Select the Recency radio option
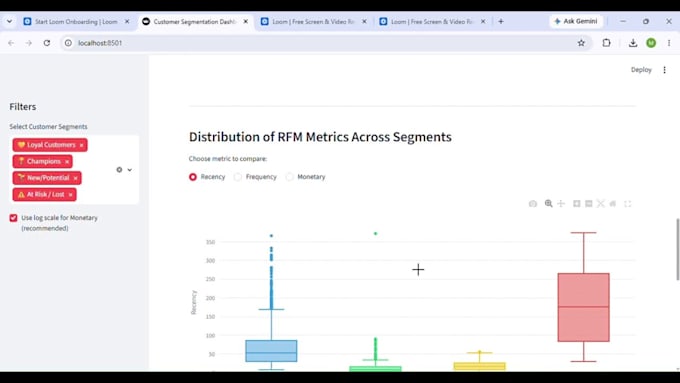Image resolution: width=680 pixels, height=383 pixels. click(193, 177)
